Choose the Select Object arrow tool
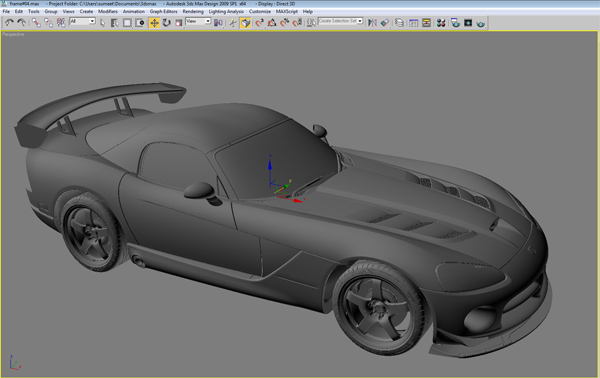This screenshot has width=600, height=378. [x=102, y=23]
